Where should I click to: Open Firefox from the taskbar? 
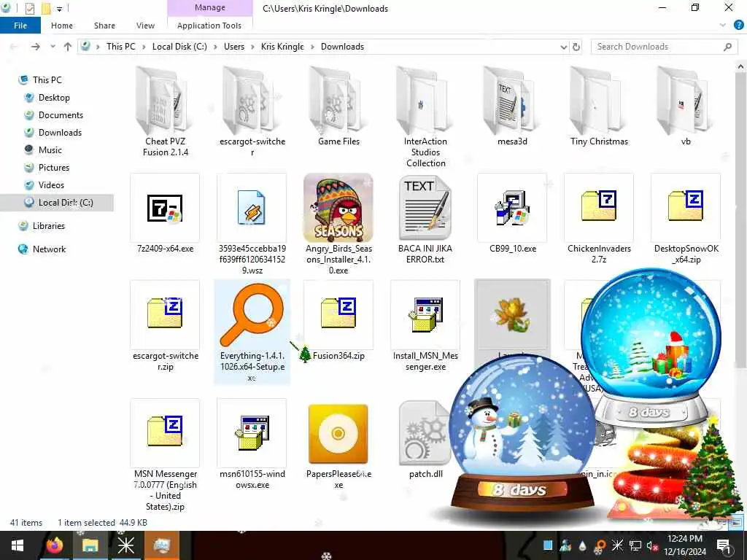coord(54,545)
